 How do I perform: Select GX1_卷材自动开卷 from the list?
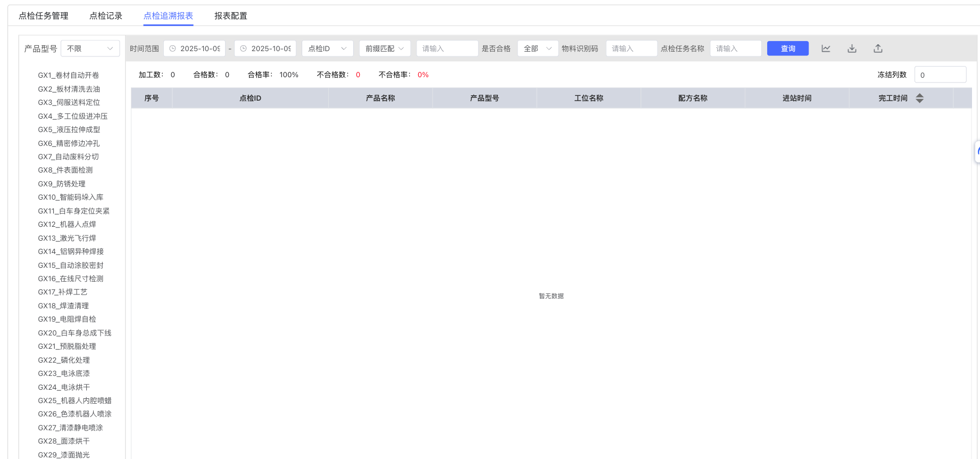69,75
